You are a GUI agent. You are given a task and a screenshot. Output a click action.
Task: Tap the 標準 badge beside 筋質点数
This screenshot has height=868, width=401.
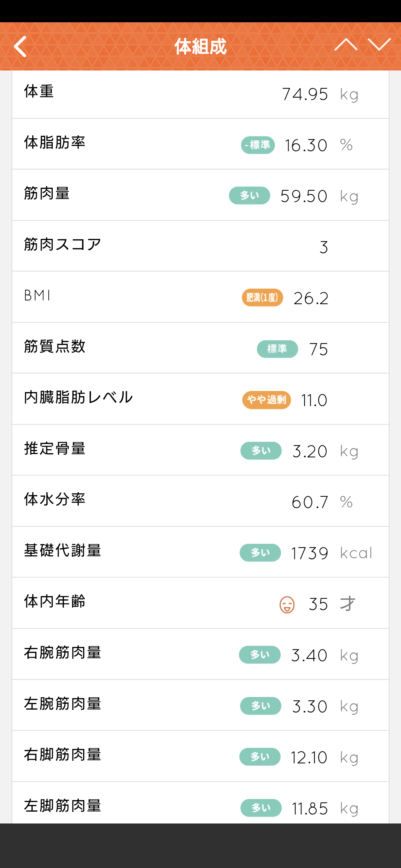277,349
